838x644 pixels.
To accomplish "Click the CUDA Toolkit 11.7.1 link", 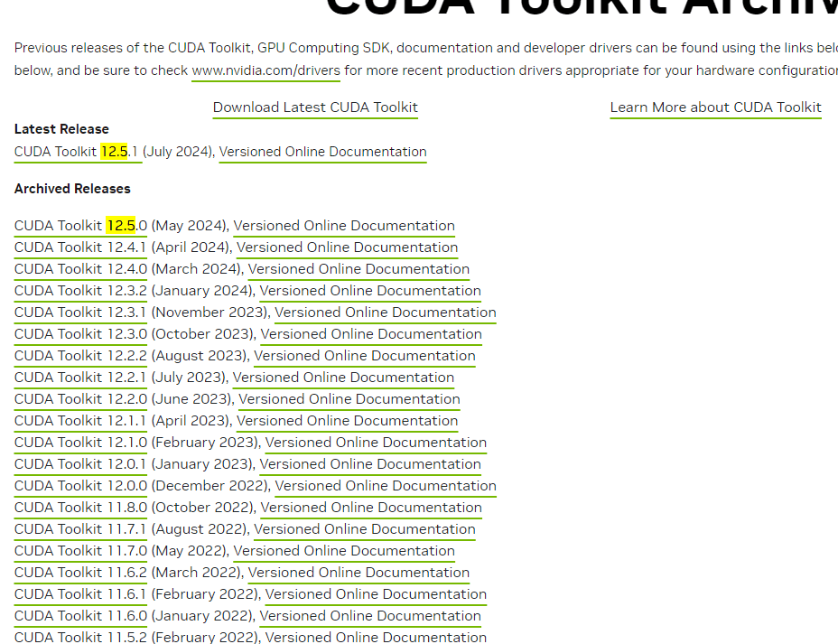I will tap(80, 529).
